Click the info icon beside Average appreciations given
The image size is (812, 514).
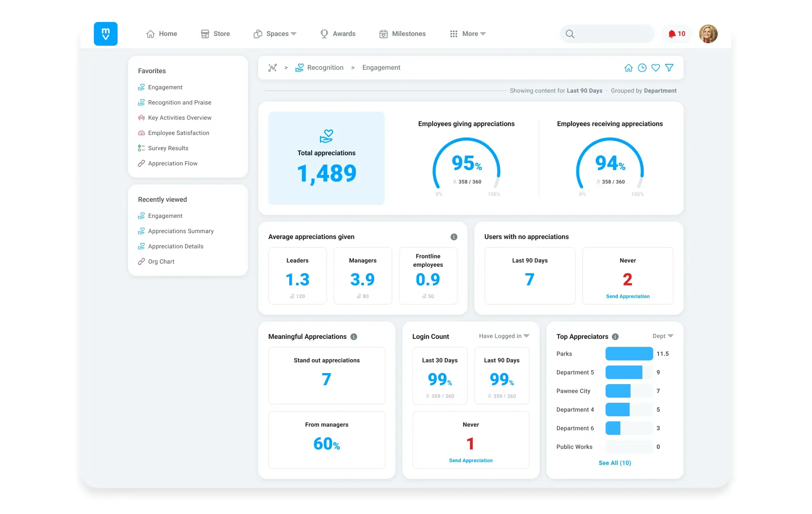[x=454, y=237]
